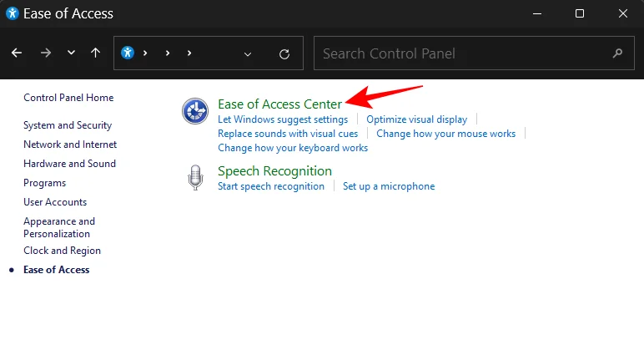Open Hardware and Sound category
The height and width of the screenshot is (340, 644).
point(69,164)
